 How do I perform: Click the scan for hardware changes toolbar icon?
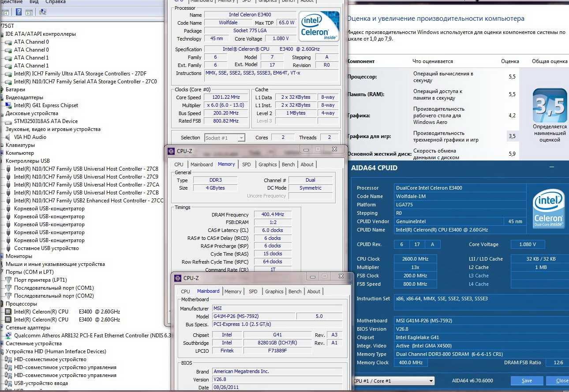[43, 11]
